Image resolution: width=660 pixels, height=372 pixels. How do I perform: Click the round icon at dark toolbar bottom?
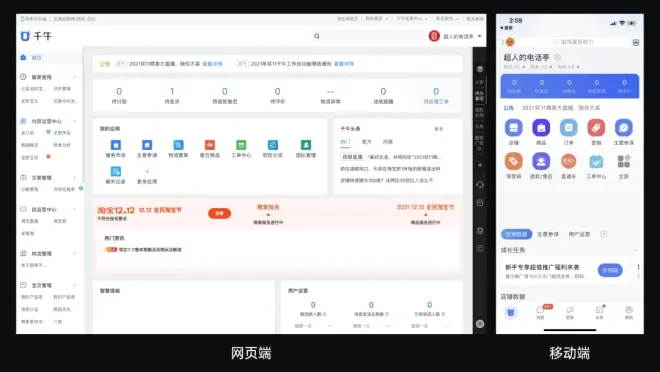(480, 324)
